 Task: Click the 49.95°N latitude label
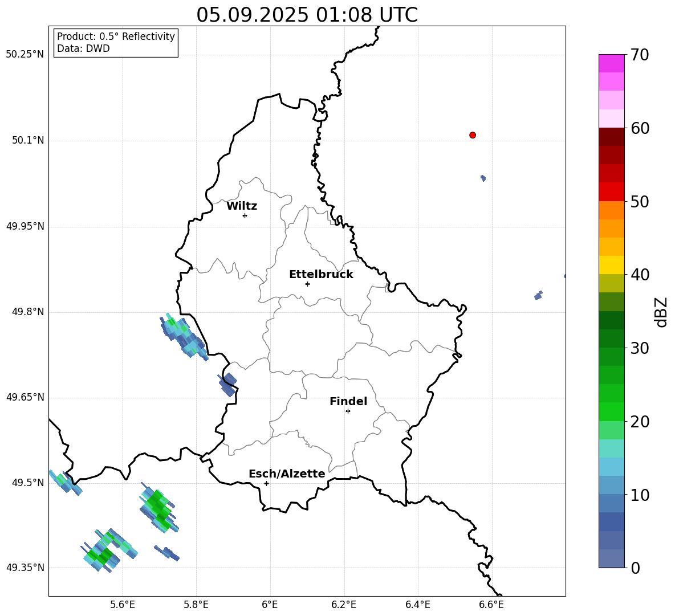point(25,226)
